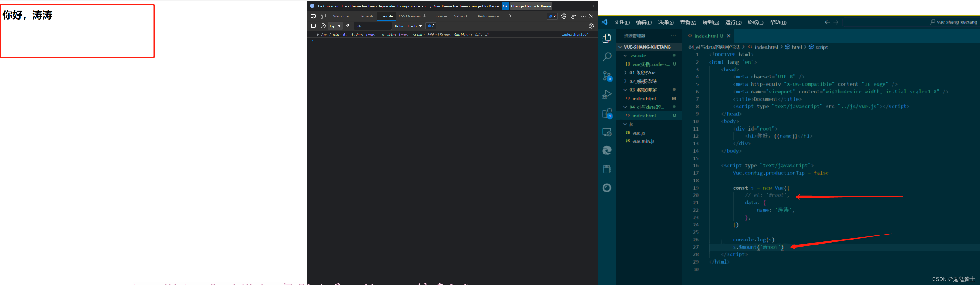This screenshot has width=980, height=285.
Task: Open the VS Code 选择(S) menu
Action: click(x=665, y=22)
